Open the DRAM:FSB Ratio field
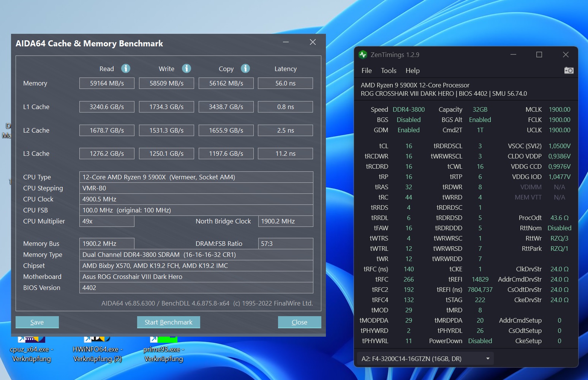The width and height of the screenshot is (588, 380). click(285, 243)
